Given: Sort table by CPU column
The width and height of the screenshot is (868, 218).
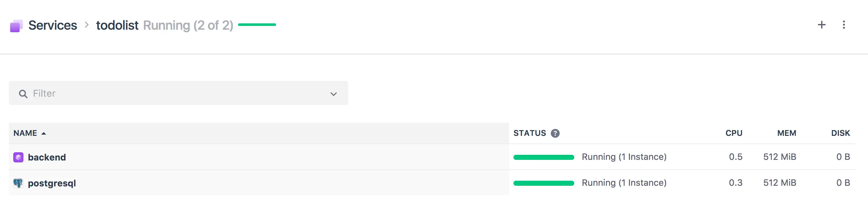Looking at the screenshot, I should tap(733, 133).
